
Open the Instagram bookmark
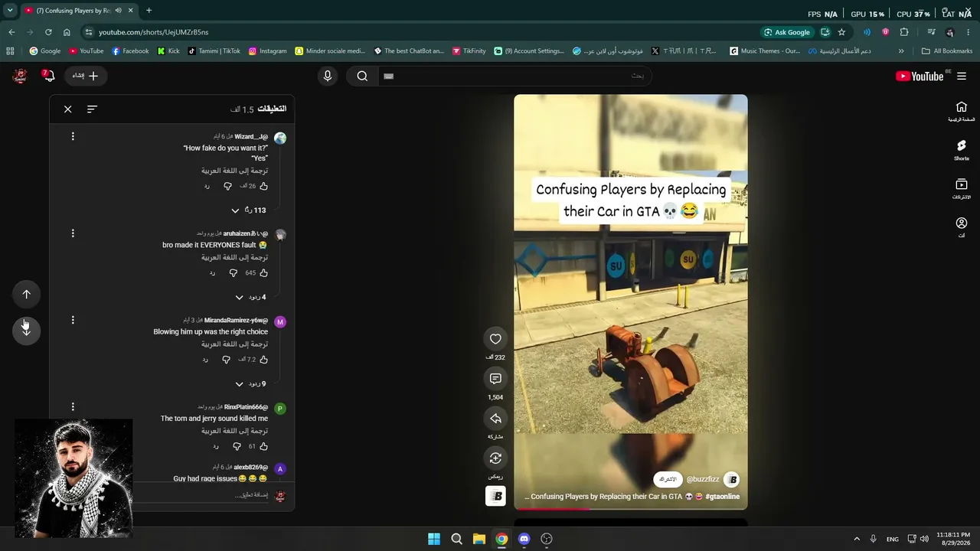coord(267,51)
